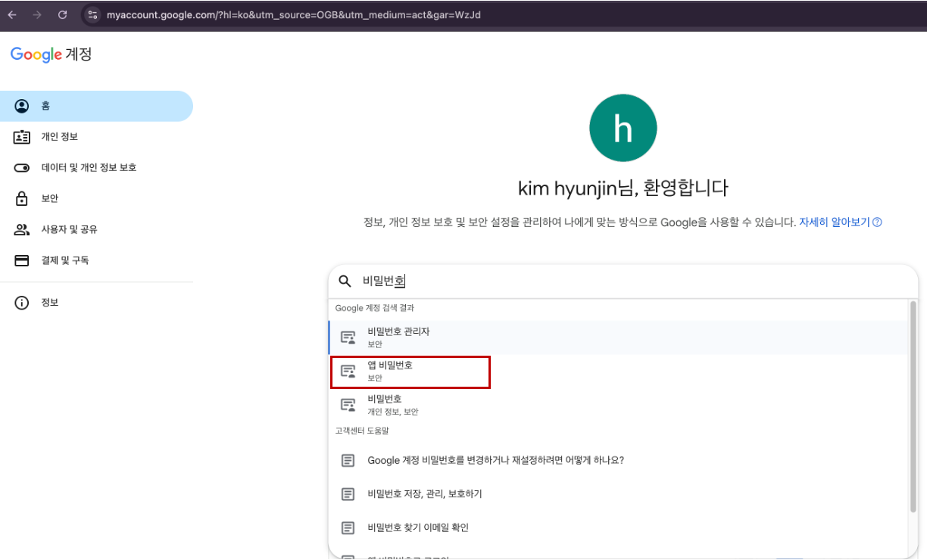927x560 pixels.
Task: Select the 앱 비밀번호 search result
Action: coord(618,372)
